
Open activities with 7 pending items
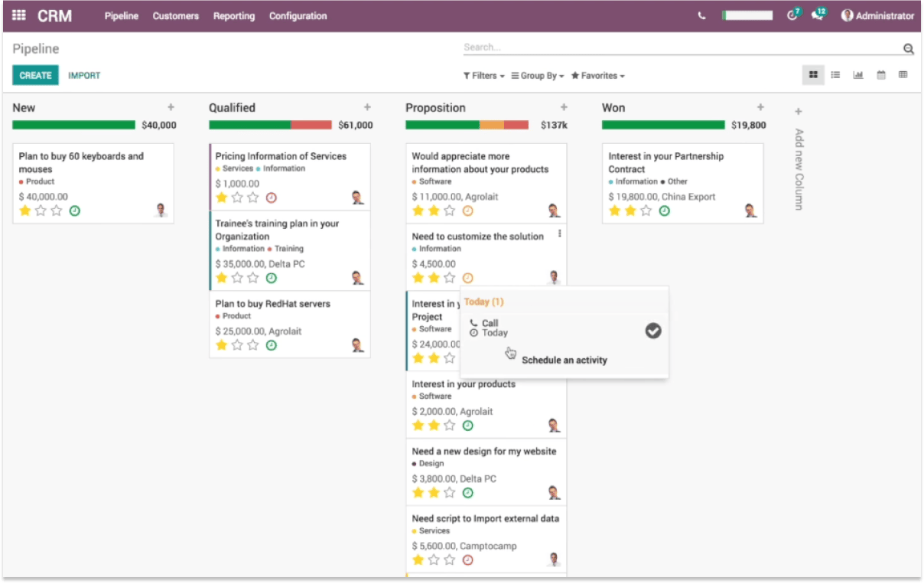[792, 15]
